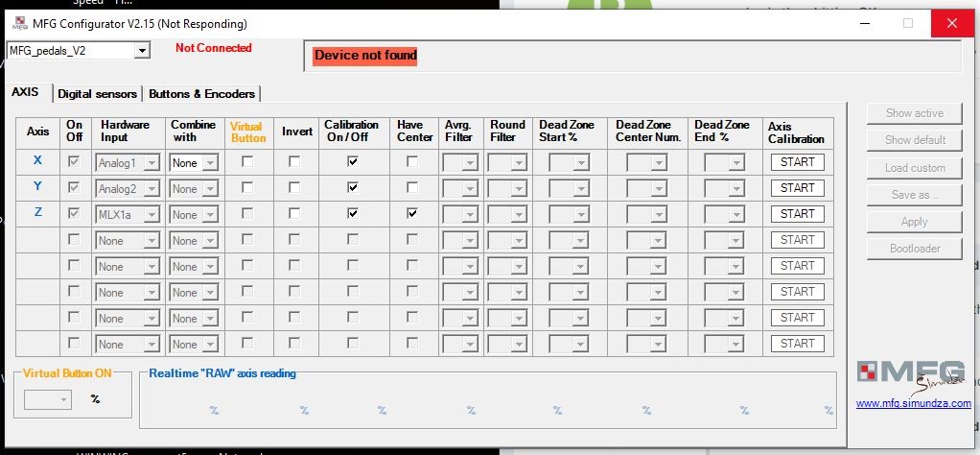Close the MFG Configurator window
The image size is (980, 455).
point(952,24)
